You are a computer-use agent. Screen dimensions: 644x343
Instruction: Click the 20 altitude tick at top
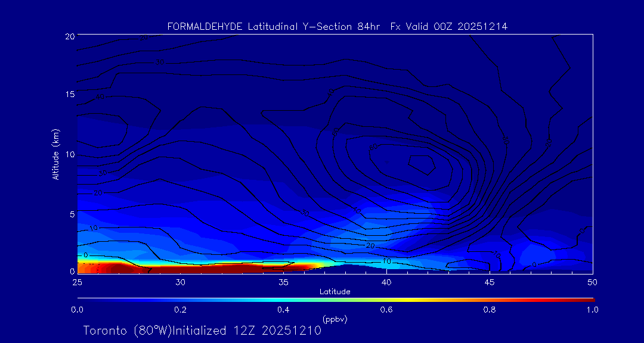pos(69,36)
